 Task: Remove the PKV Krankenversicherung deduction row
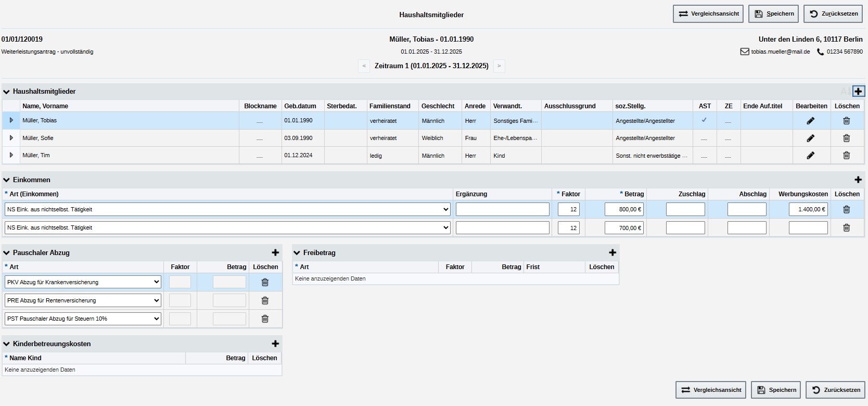tap(265, 282)
